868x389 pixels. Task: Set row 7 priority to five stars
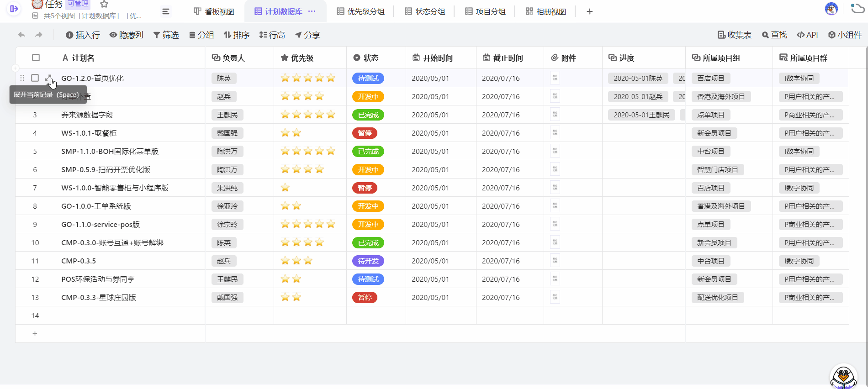[x=331, y=188]
